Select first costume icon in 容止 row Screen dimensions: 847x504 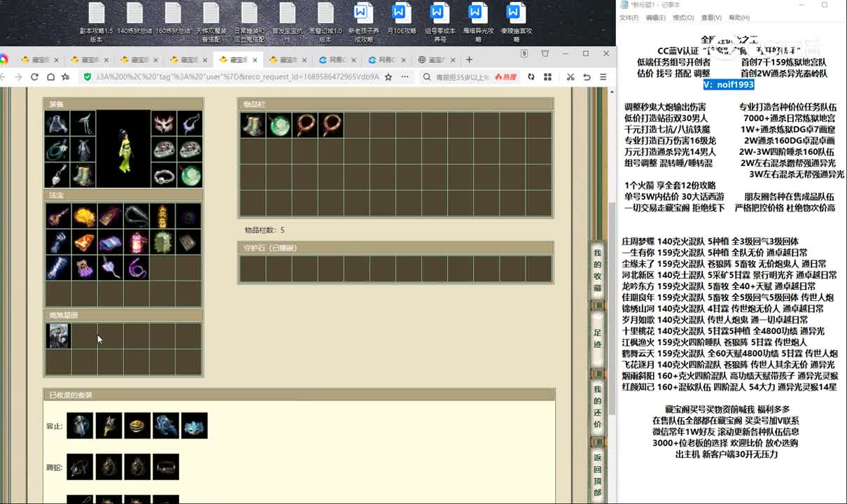coord(80,426)
